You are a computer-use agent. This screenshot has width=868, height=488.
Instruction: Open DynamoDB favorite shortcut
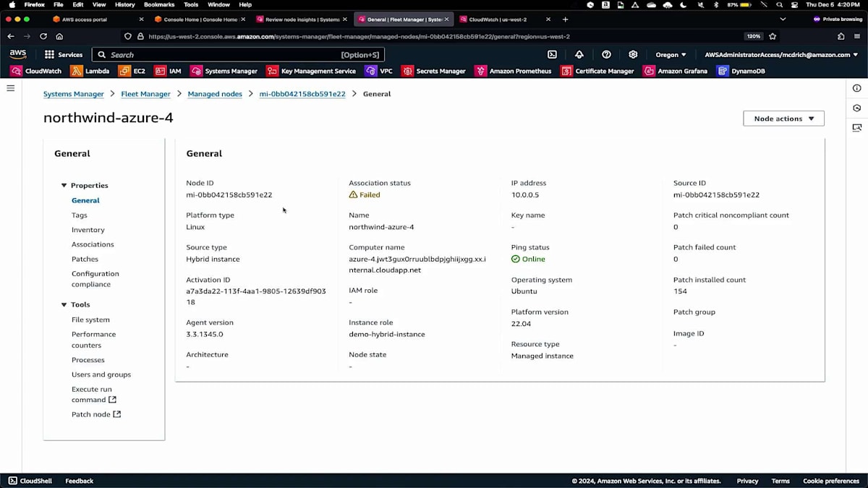(x=741, y=71)
